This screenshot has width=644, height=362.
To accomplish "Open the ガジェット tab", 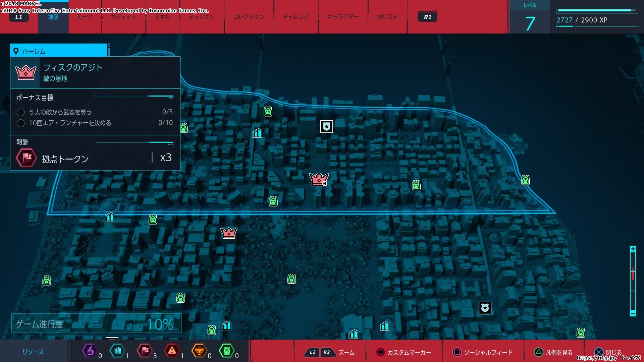I will click(x=123, y=17).
